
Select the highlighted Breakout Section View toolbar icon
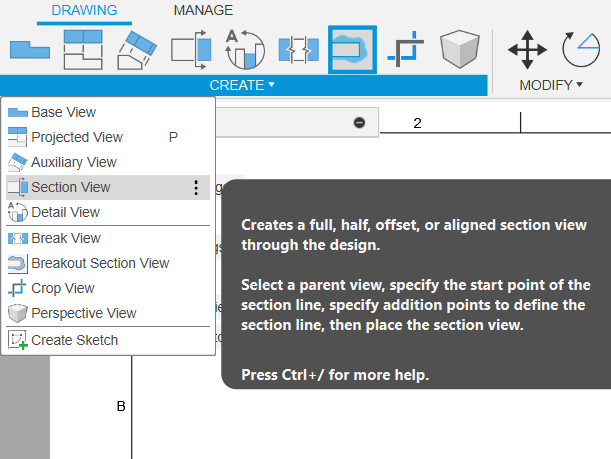click(x=352, y=49)
